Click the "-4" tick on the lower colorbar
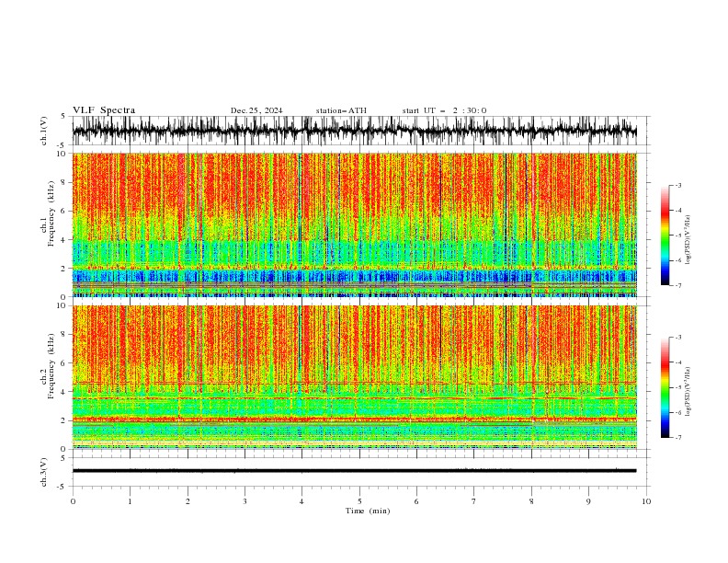Viewport: 728px width, 563px height. tap(678, 362)
